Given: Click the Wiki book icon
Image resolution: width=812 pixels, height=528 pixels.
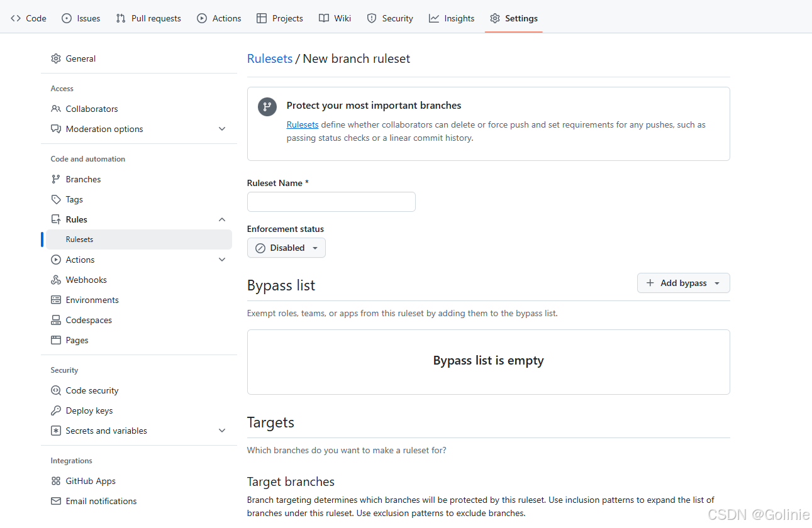Looking at the screenshot, I should [324, 18].
